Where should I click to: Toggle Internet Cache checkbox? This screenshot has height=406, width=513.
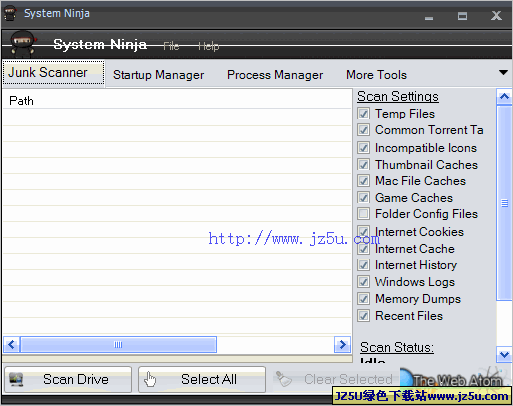(x=363, y=249)
